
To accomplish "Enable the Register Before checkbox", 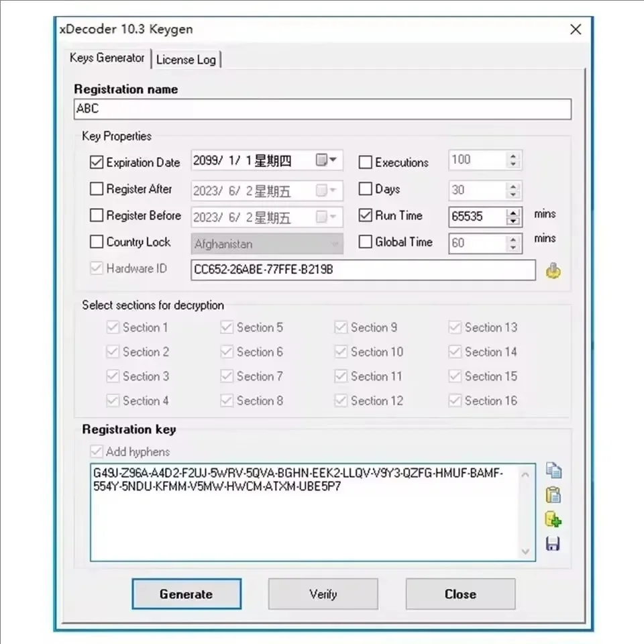I will click(x=97, y=215).
